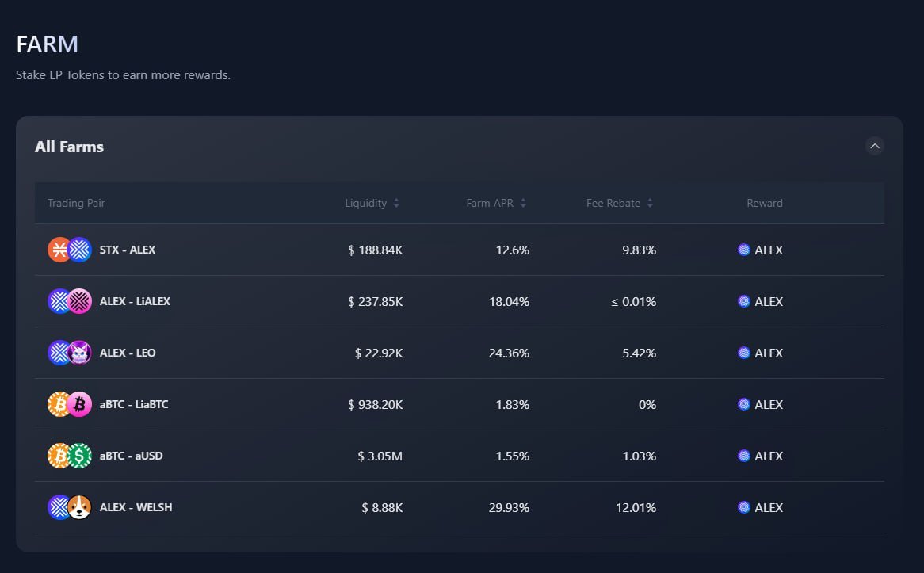This screenshot has width=924, height=573.
Task: Click the ALEX reward icon on the STX - ALEX row
Action: click(x=743, y=250)
